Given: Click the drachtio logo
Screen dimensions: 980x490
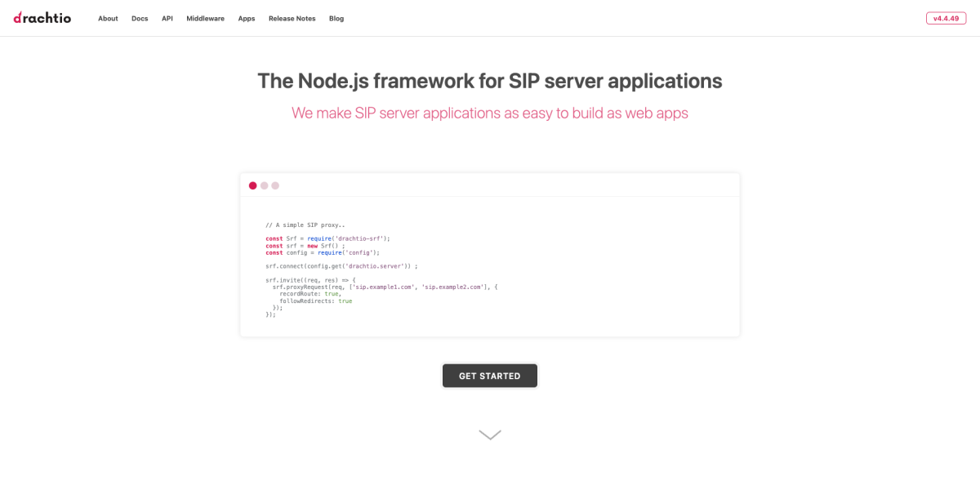Looking at the screenshot, I should (x=42, y=17).
